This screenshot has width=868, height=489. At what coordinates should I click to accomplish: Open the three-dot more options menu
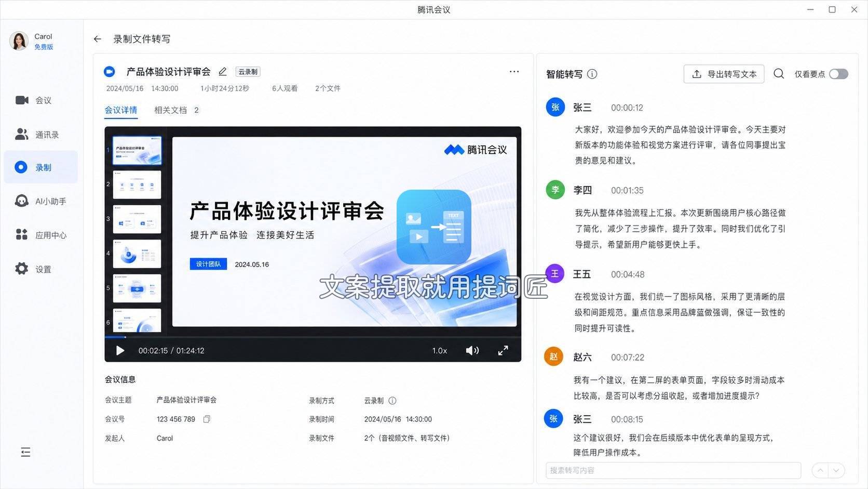[x=514, y=71]
